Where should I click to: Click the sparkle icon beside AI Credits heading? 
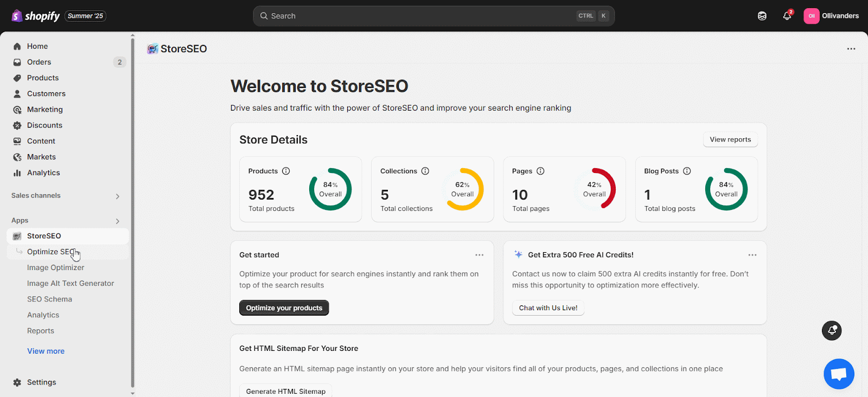point(518,254)
